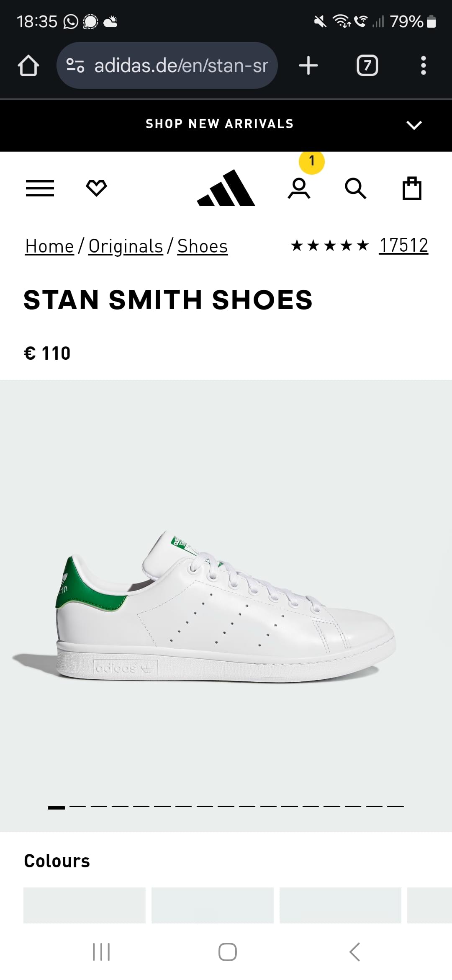Open the 17512 reviews link
The image size is (452, 980).
[403, 245]
